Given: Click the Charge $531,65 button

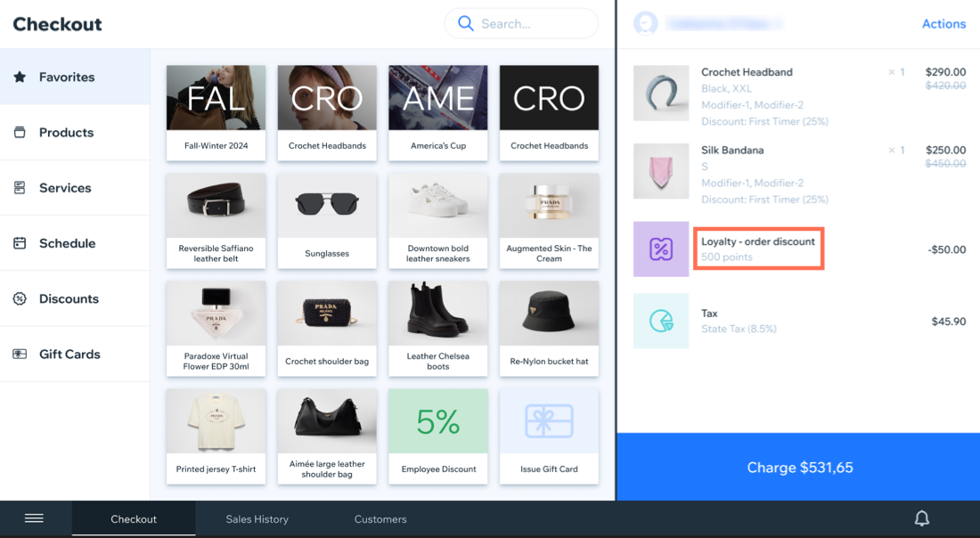Looking at the screenshot, I should (x=799, y=467).
